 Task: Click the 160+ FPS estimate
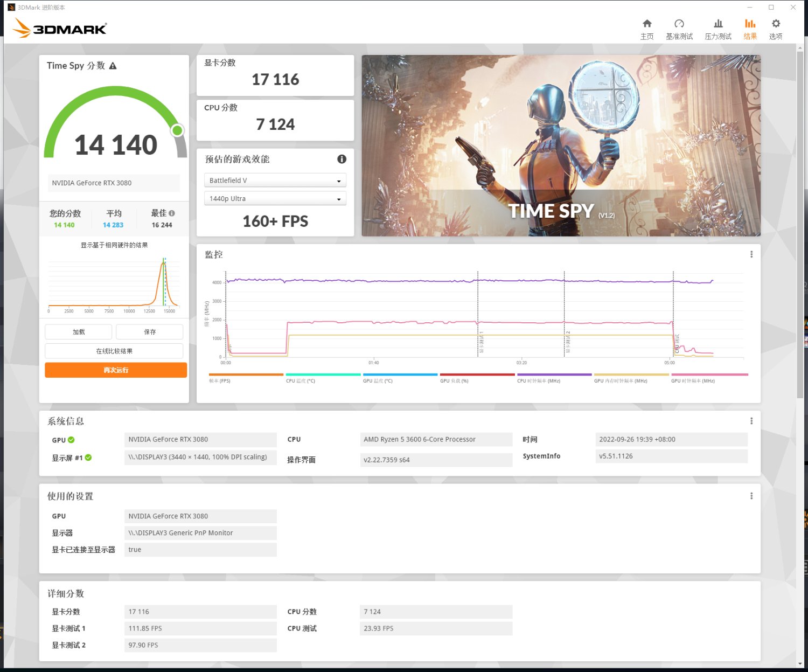click(x=275, y=221)
